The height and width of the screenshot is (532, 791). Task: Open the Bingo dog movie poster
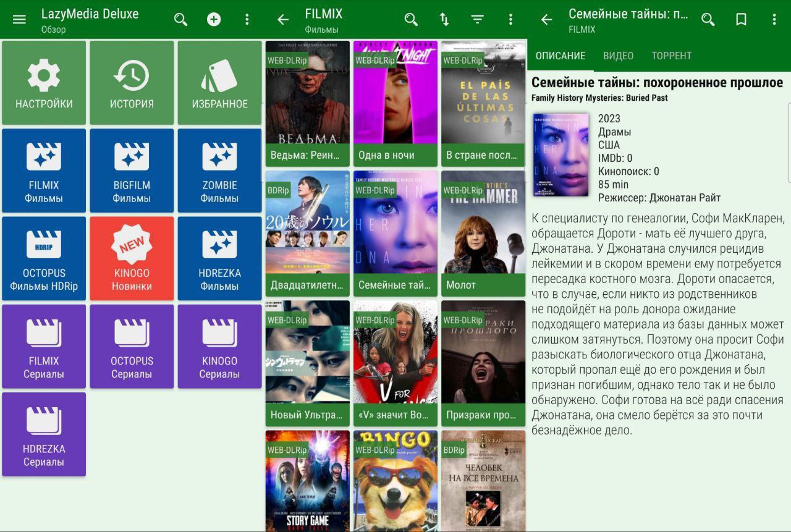(395, 481)
